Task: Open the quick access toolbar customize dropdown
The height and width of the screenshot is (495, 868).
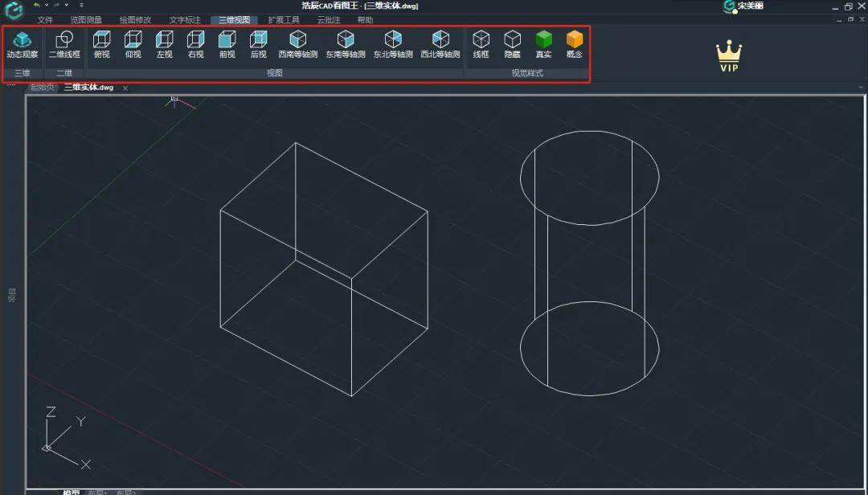Action: pos(81,5)
